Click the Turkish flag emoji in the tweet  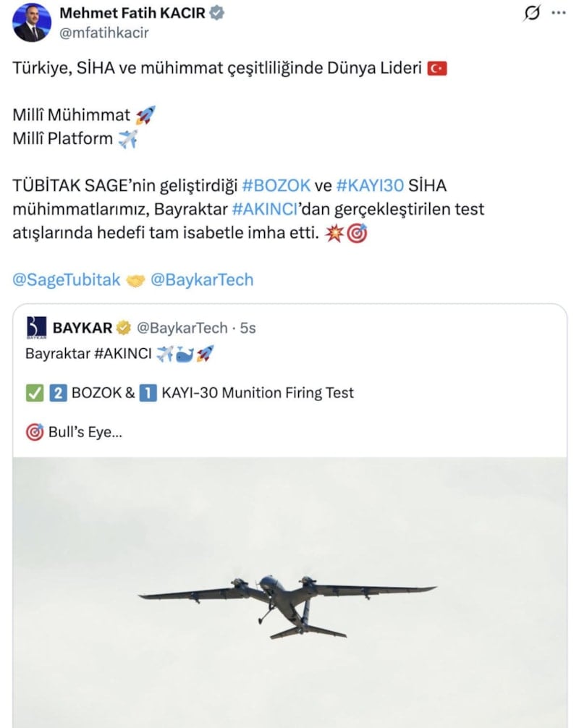pyautogui.click(x=437, y=69)
